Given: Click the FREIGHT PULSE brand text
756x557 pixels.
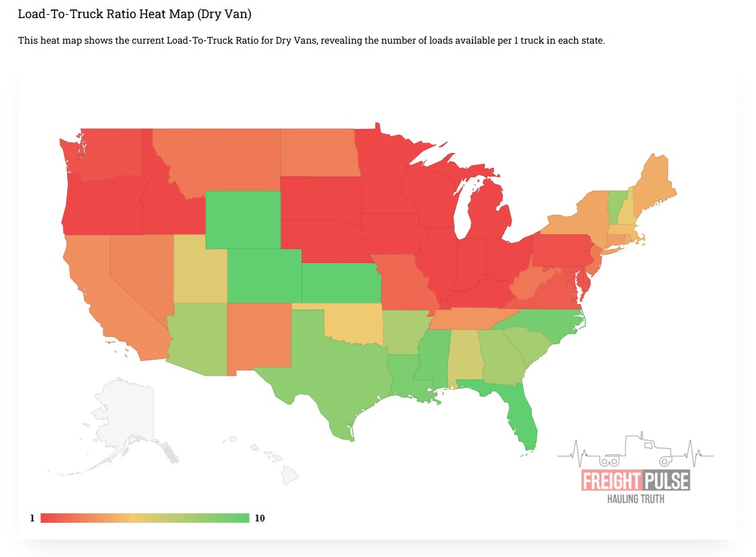Looking at the screenshot, I should [x=635, y=480].
